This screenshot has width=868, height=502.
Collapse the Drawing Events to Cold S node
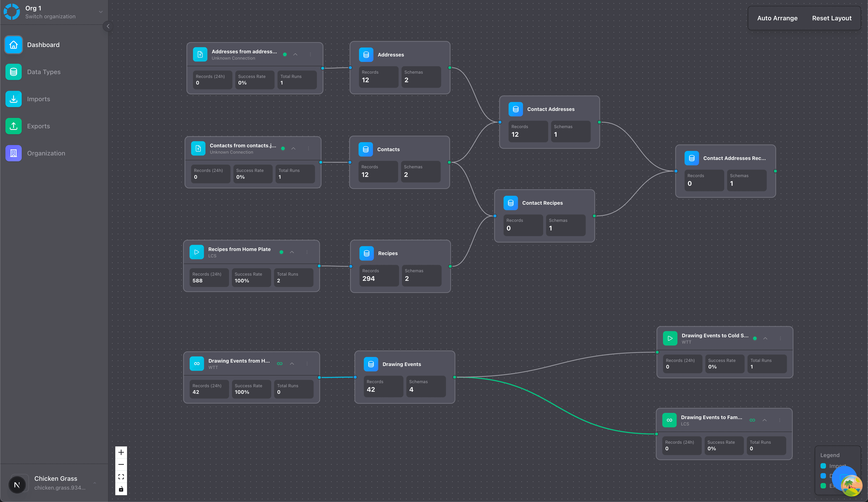click(x=765, y=338)
